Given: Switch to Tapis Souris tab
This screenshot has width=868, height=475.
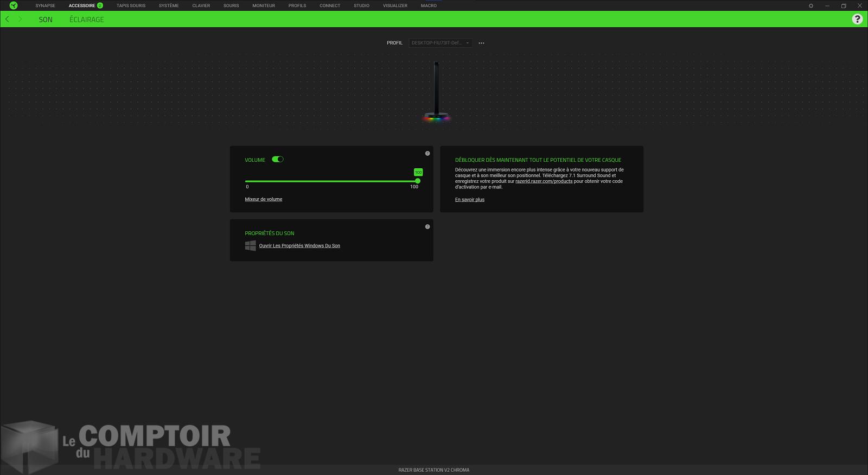Looking at the screenshot, I should (x=131, y=5).
